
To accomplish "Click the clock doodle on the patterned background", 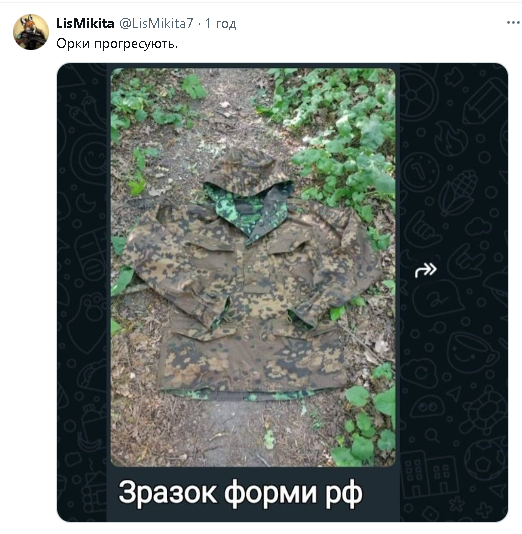I will pos(421,172).
